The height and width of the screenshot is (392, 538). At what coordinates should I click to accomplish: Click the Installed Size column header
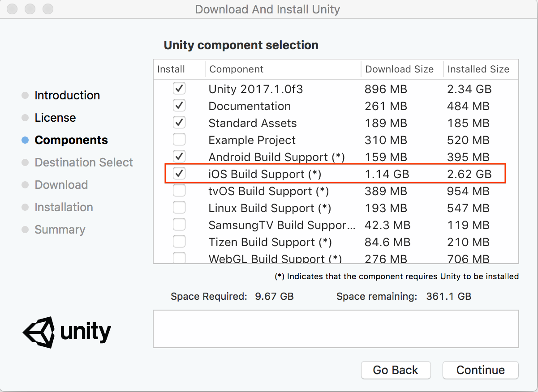[478, 69]
